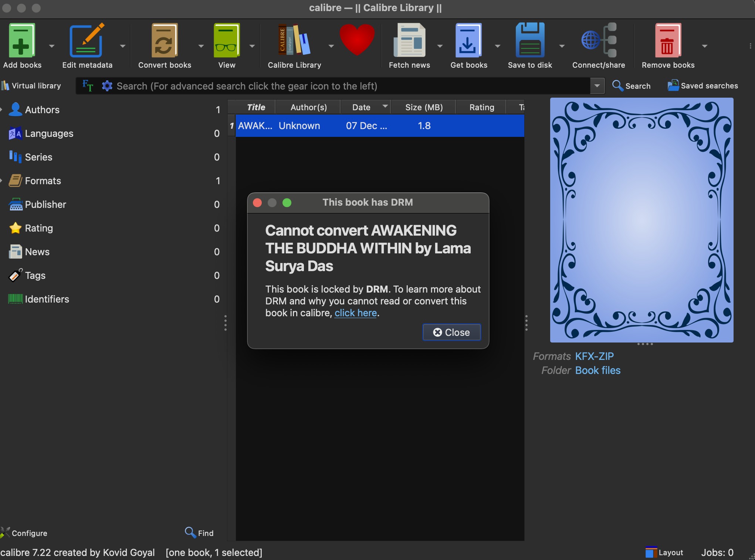Viewport: 755px width, 560px height.
Task: Follow the click here link about DRM
Action: pyautogui.click(x=355, y=313)
